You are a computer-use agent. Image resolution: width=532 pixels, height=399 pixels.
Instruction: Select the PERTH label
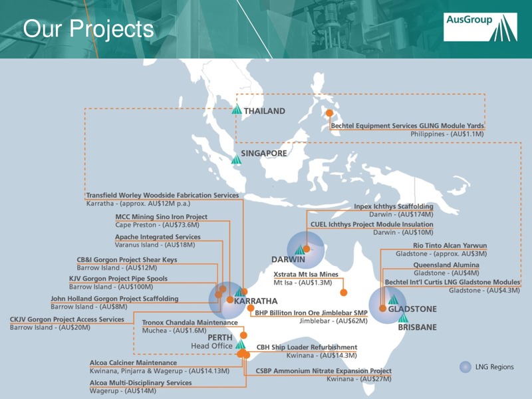click(220, 338)
